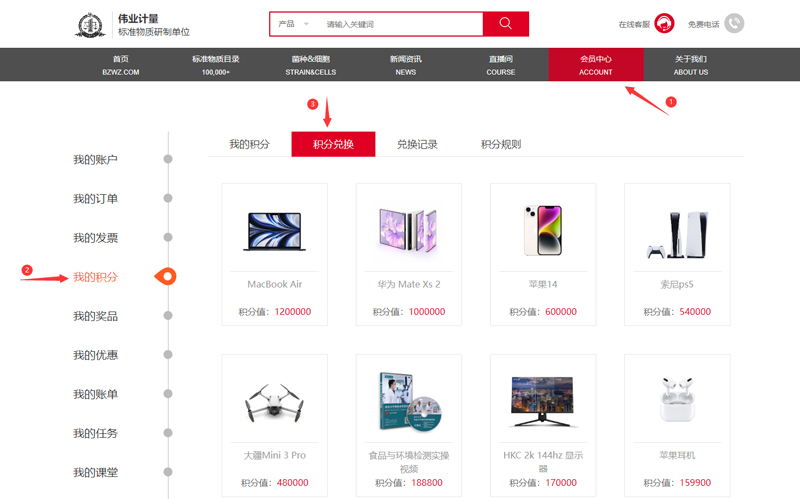The image size is (800, 499).
Task: Click the 170000 points value
Action: point(561,483)
